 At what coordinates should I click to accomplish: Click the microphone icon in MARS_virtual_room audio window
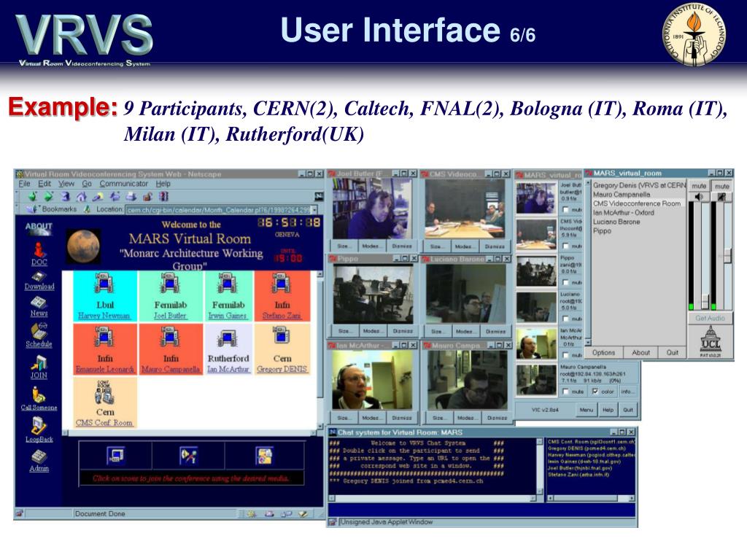[x=721, y=197]
